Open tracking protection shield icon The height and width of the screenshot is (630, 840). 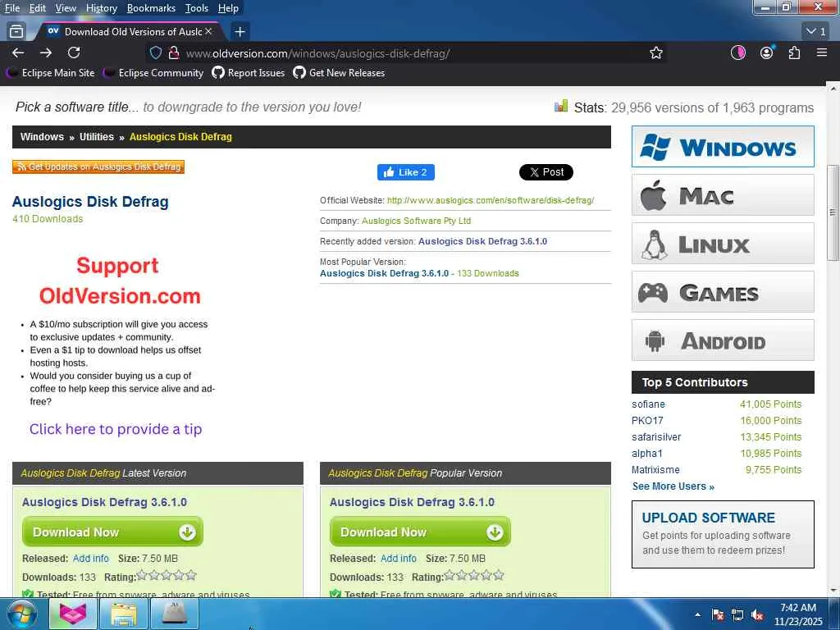coord(155,53)
